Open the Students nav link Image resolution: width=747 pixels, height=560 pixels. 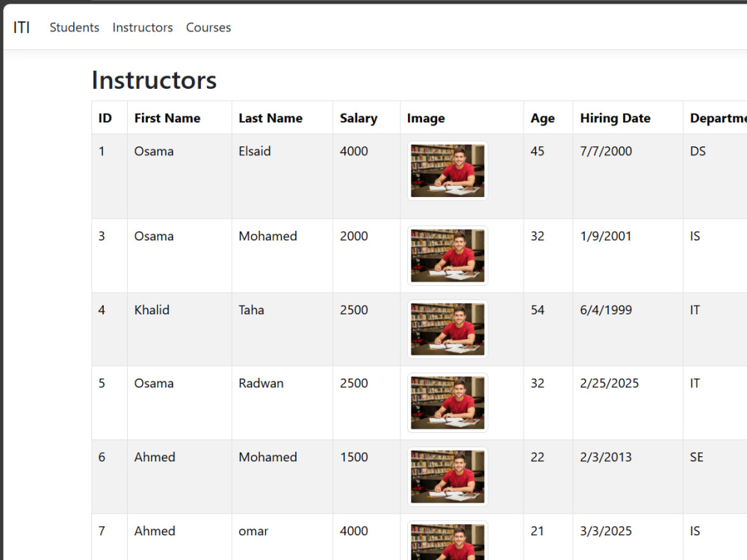click(x=74, y=28)
